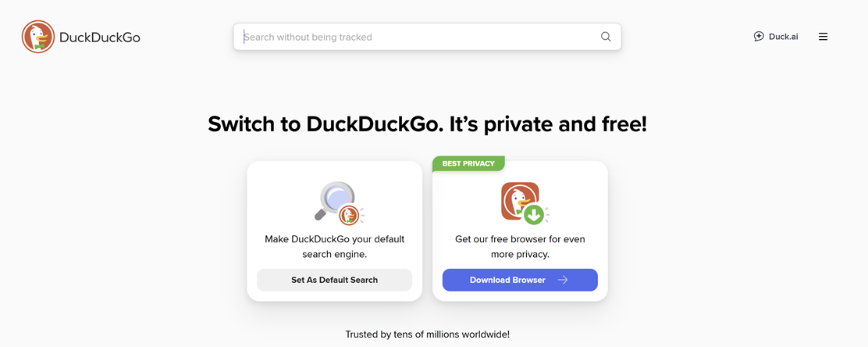Click the green BEST PRIVACY badge
Screen dimensions: 868x347
coord(468,163)
